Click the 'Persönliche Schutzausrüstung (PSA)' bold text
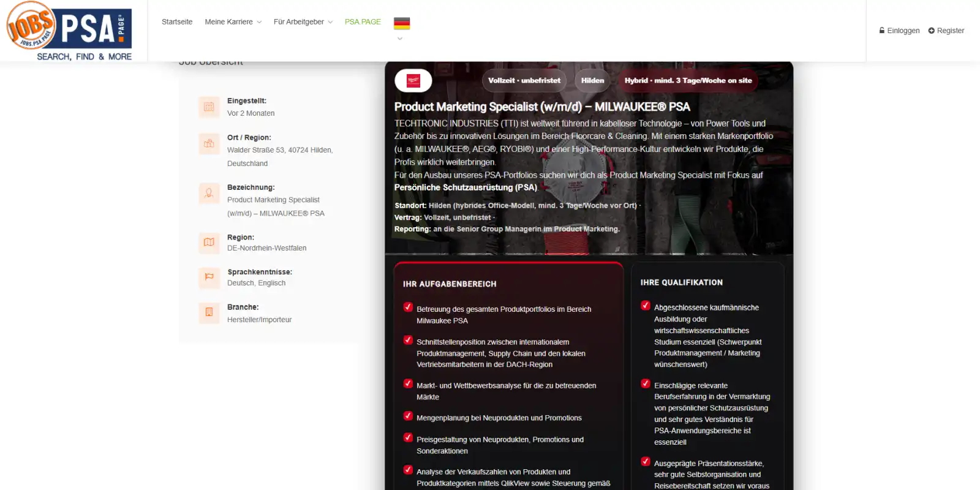This screenshot has height=490, width=980. coord(466,187)
